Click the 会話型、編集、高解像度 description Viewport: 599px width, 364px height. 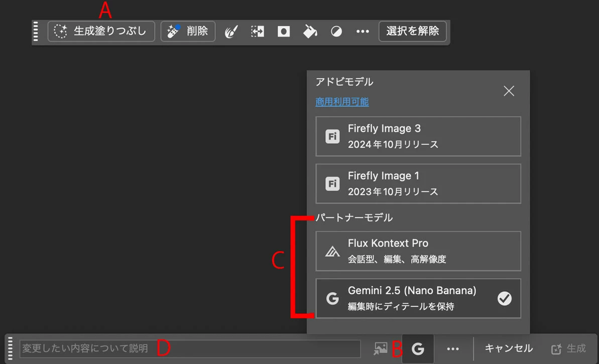point(397,260)
